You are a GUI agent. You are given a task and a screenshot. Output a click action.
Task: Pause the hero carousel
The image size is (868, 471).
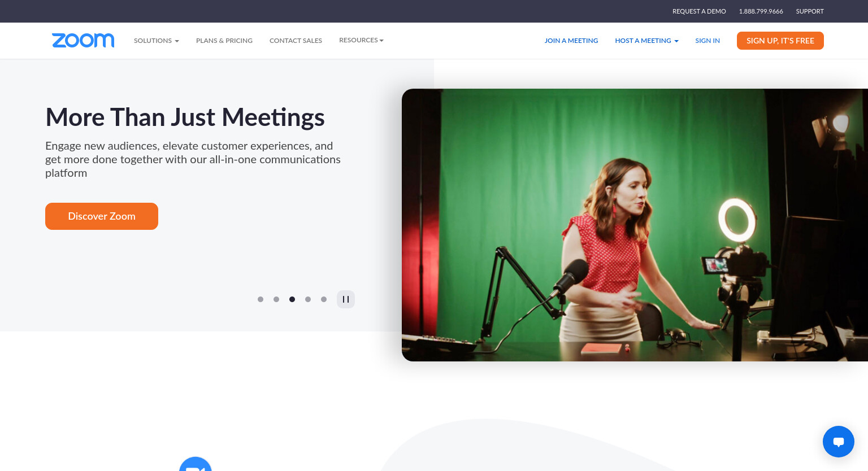point(346,299)
